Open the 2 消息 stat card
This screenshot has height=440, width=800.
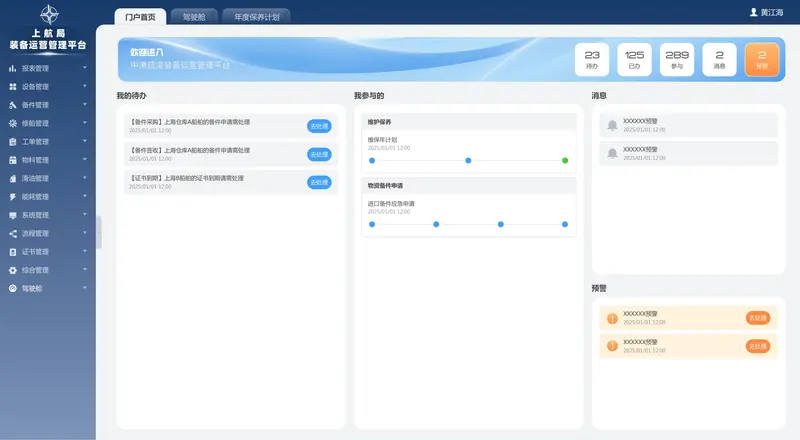719,60
